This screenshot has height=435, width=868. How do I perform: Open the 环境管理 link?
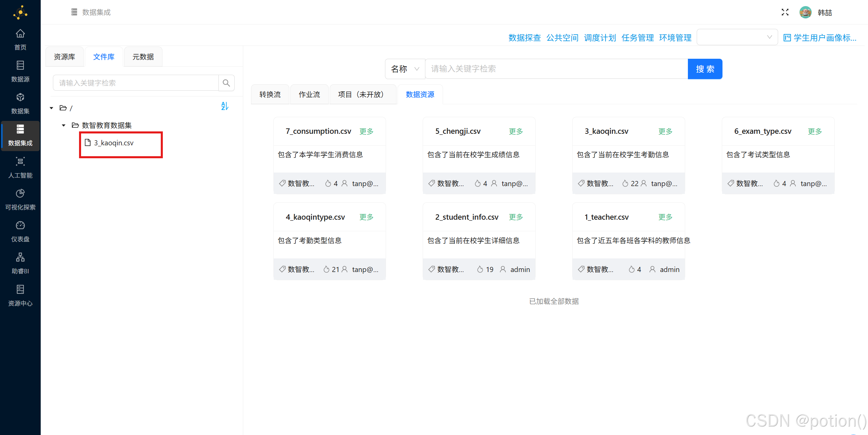point(675,38)
